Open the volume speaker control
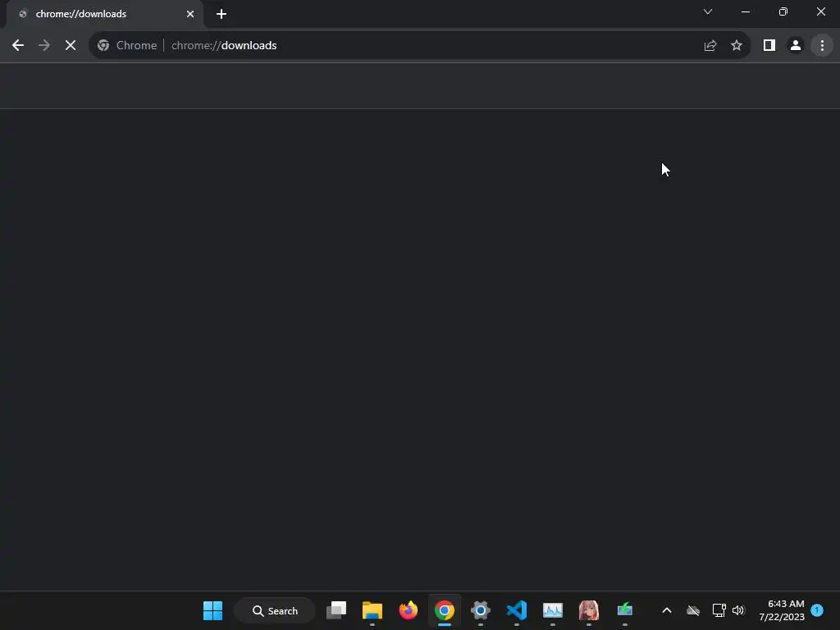840x630 pixels. (739, 610)
